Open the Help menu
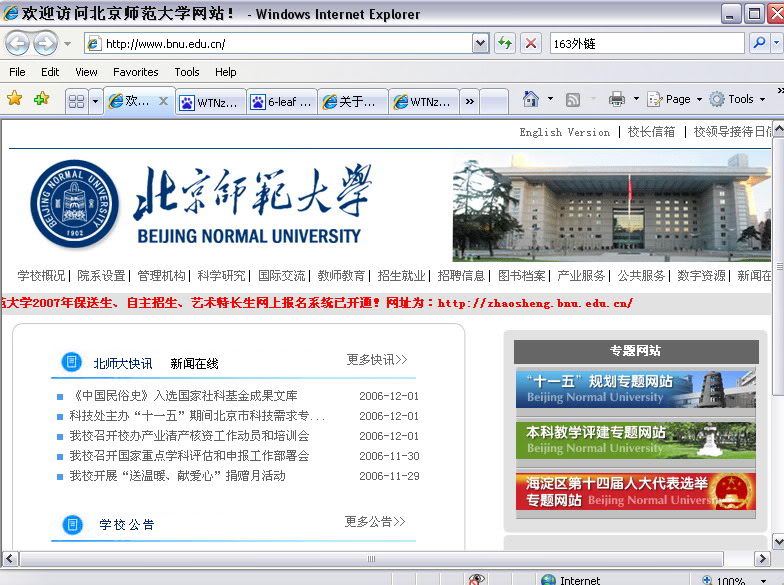784x585 pixels. [226, 72]
